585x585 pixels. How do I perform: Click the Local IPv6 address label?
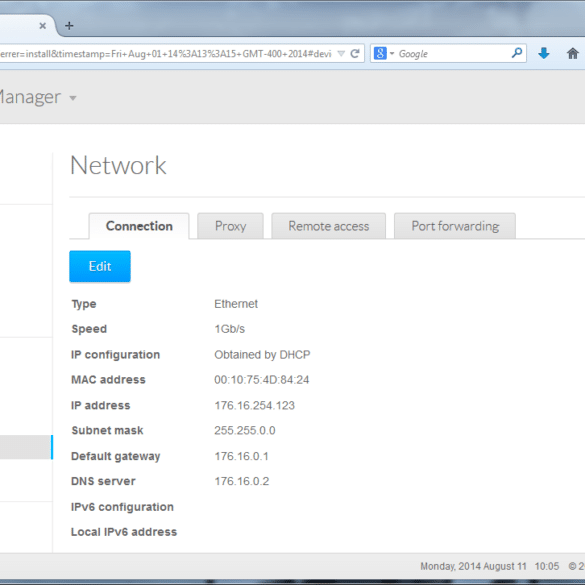(x=124, y=532)
